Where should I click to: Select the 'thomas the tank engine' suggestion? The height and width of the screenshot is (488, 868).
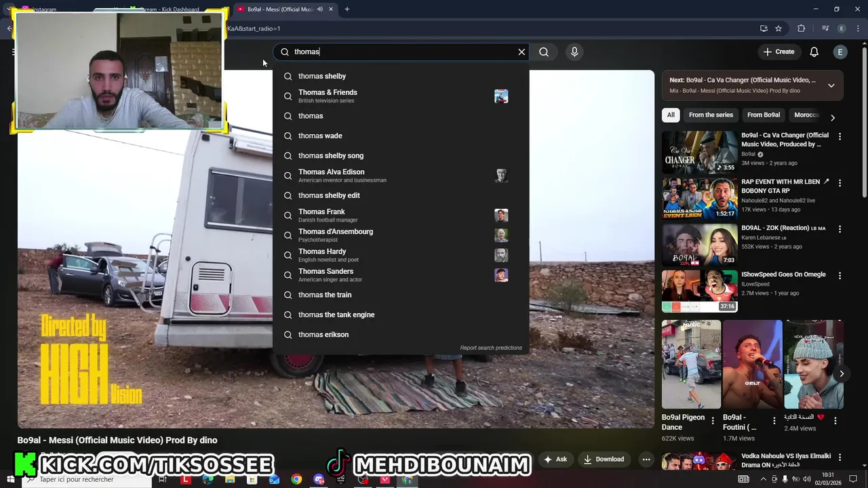click(401, 314)
